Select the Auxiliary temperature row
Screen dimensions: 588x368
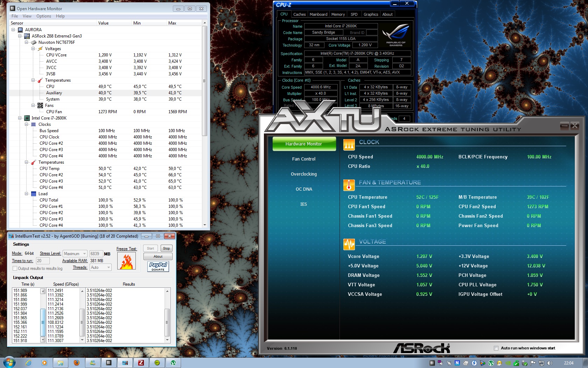click(x=105, y=93)
